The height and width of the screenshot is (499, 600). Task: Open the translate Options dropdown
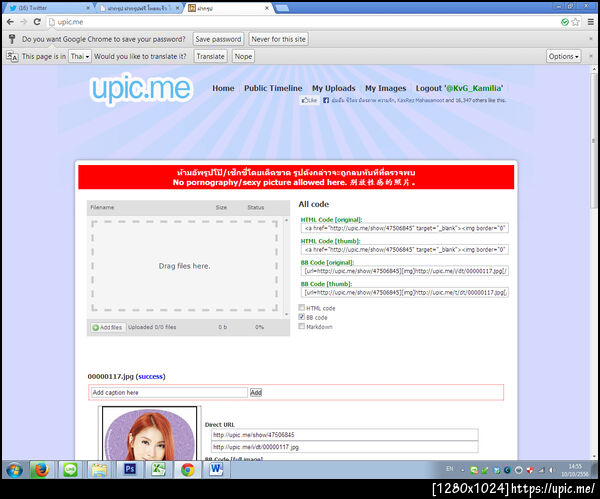coord(563,56)
